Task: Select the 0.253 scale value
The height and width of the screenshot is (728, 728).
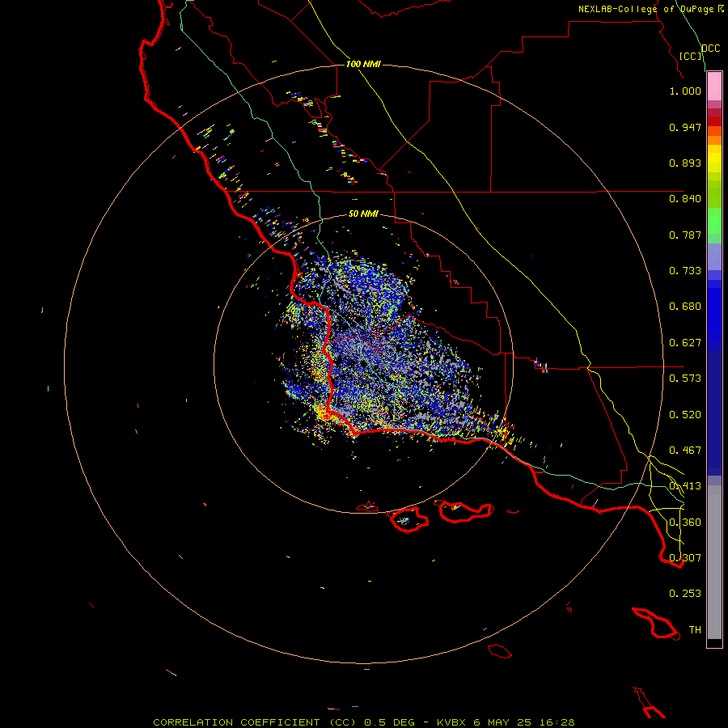Action: pos(685,594)
